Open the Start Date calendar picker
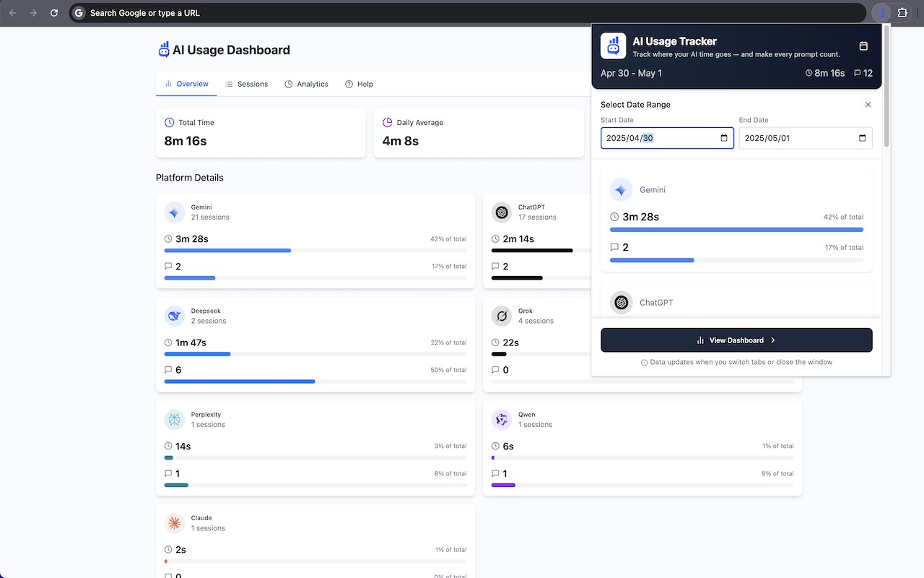Screen dimensions: 924x578 coord(724,138)
